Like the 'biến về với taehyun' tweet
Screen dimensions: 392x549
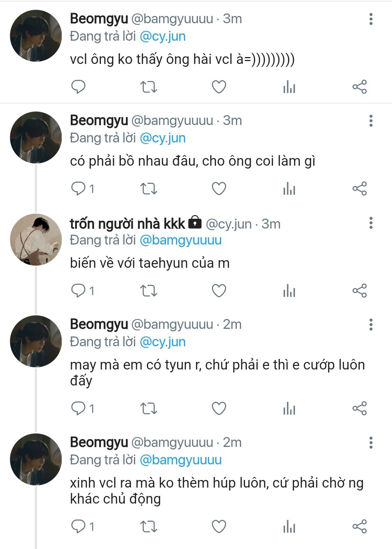tap(219, 291)
